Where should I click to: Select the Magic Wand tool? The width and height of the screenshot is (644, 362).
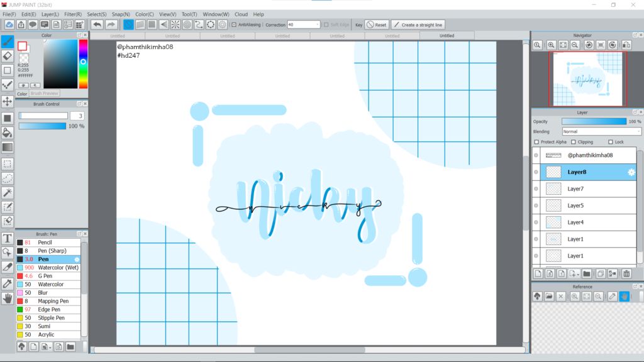(8, 192)
